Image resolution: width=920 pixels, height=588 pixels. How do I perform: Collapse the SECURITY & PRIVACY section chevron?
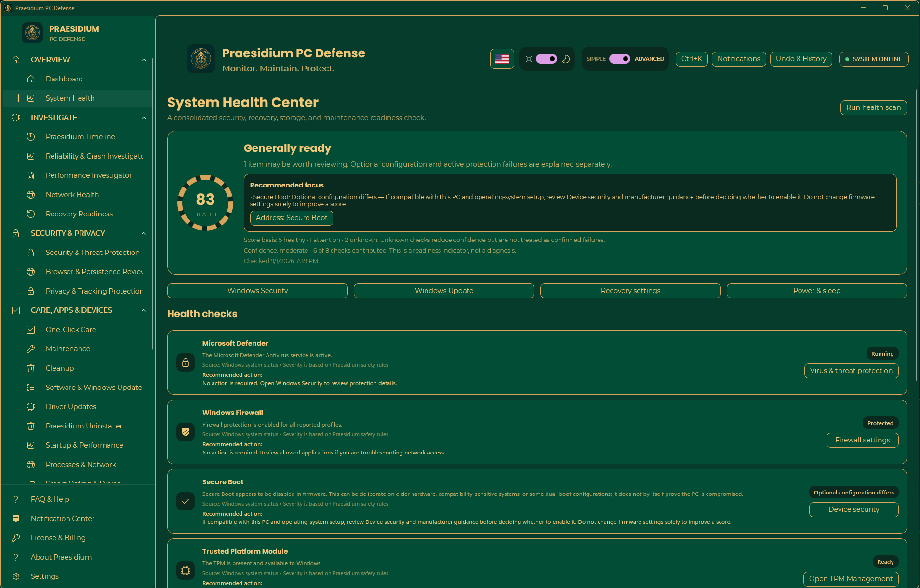[x=144, y=233]
